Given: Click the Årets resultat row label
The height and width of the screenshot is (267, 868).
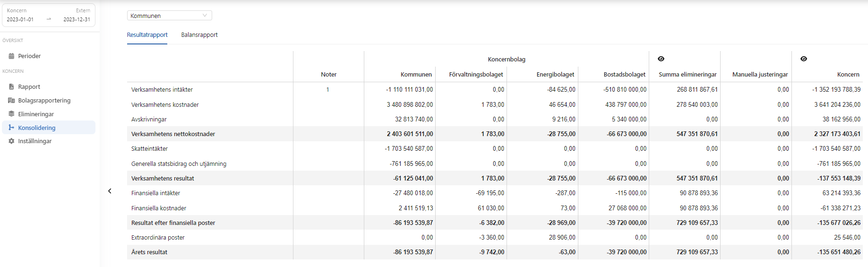Looking at the screenshot, I should click(x=149, y=252).
